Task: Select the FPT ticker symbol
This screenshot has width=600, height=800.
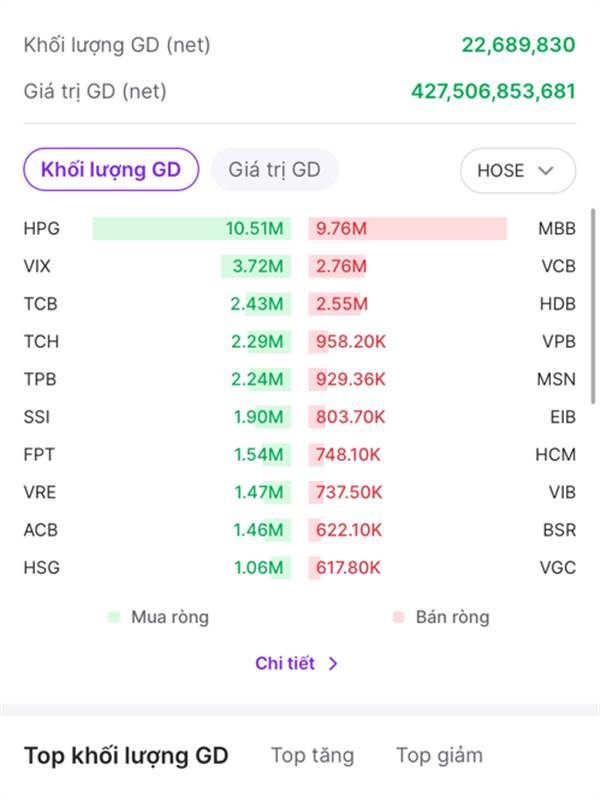Action: (39, 455)
